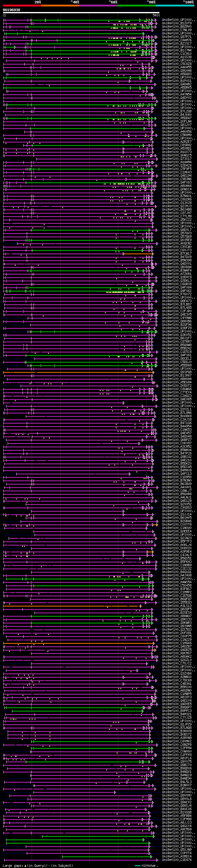Click the purple ~60% identity legend bar
Image resolution: width=197 pixels, height=868 pixels.
point(99,6)
